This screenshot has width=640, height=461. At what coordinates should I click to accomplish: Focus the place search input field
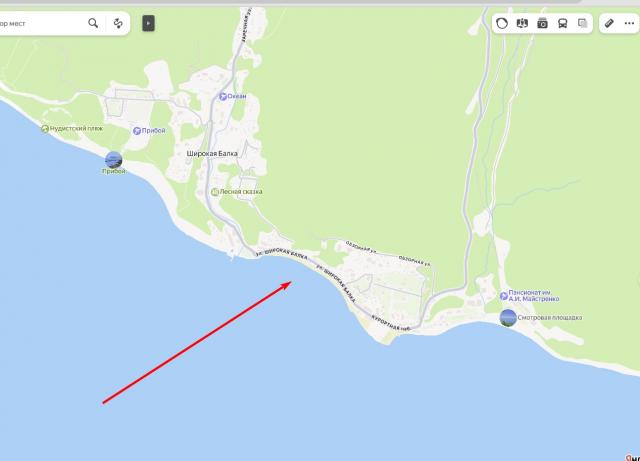(41, 23)
